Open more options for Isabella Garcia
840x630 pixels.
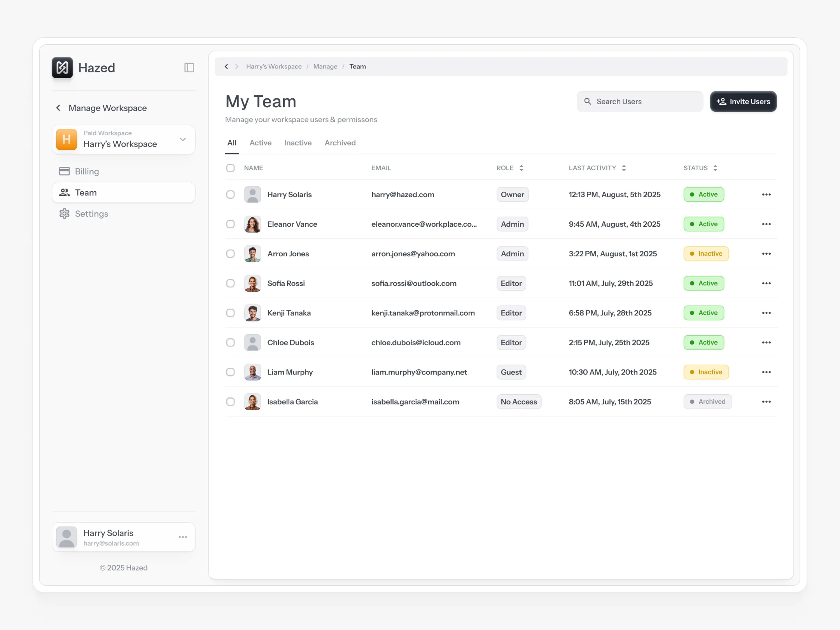click(x=766, y=402)
